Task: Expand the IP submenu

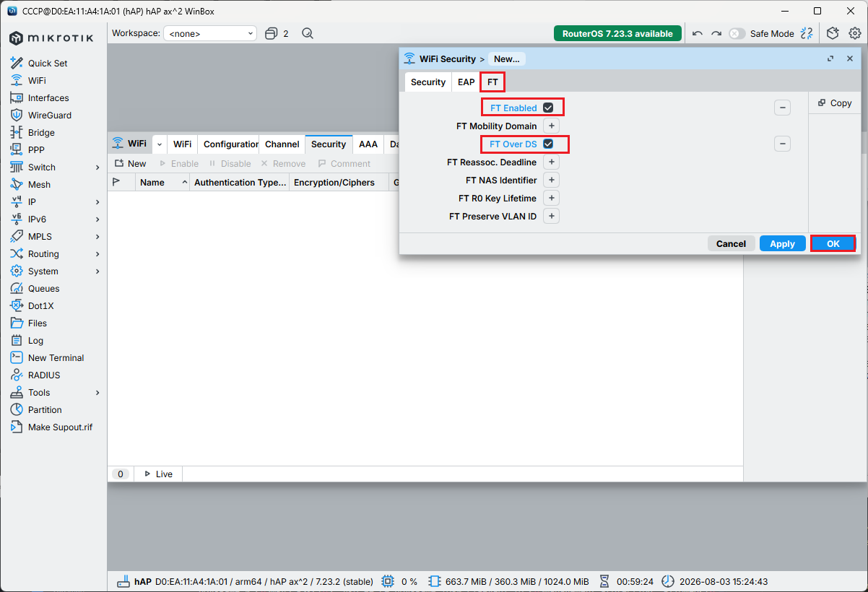Action: (97, 201)
